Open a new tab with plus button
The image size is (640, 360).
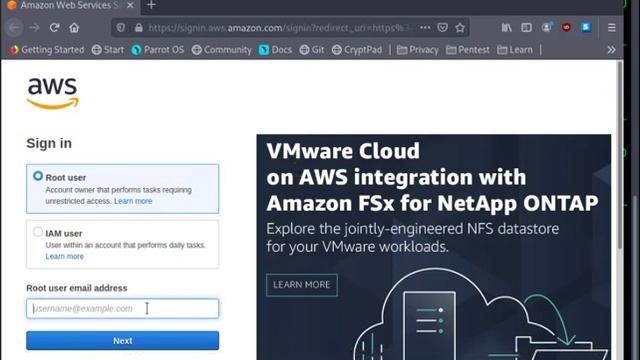(x=151, y=5)
